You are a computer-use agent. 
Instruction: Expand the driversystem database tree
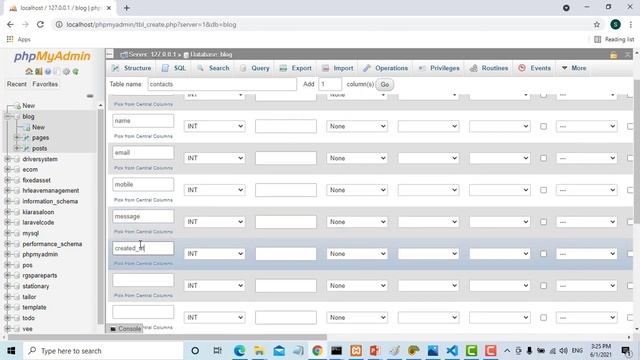point(7,159)
